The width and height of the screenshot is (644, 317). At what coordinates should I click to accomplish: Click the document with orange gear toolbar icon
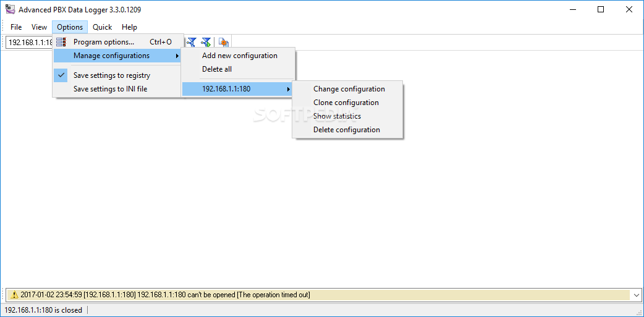pyautogui.click(x=224, y=42)
